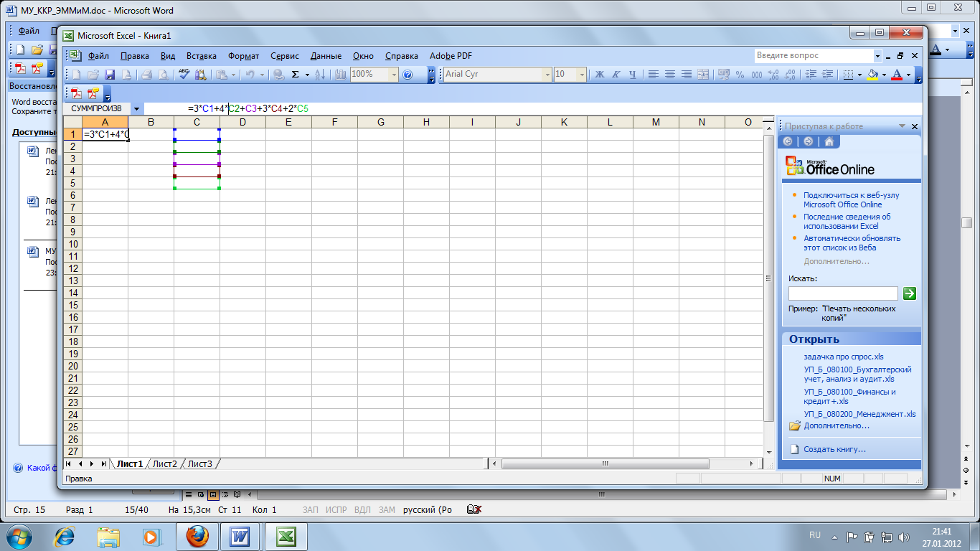Open the AutoSum dropdown arrow
Screen dimensions: 980x551
tap(307, 74)
